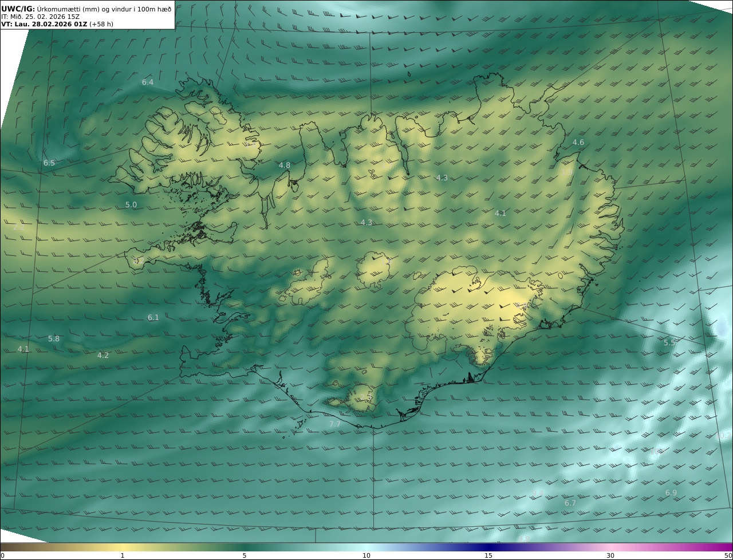Click the forecast offset "(+58 h)"
The width and height of the screenshot is (733, 560).
(x=101, y=25)
